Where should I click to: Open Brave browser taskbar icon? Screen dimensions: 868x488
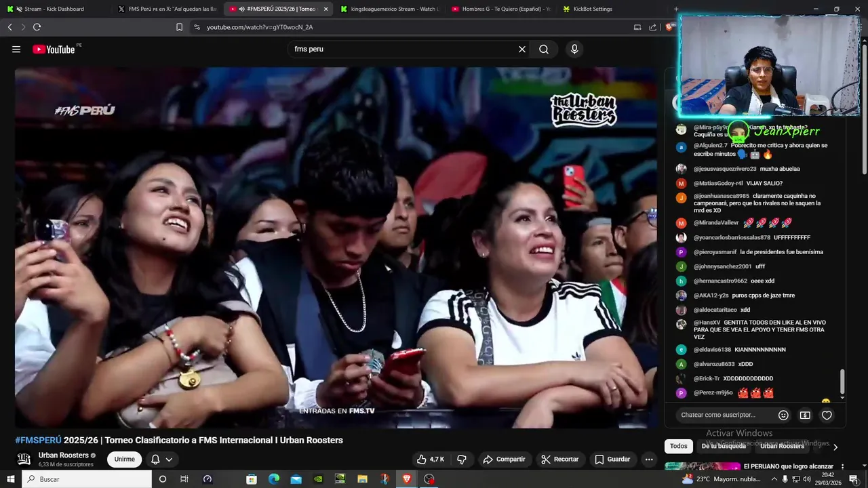point(406,479)
